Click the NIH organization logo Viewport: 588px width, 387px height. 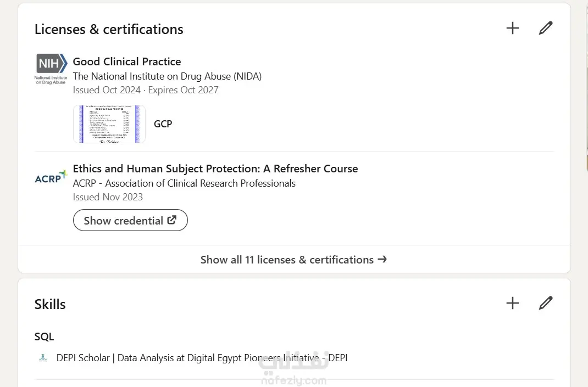coord(51,69)
